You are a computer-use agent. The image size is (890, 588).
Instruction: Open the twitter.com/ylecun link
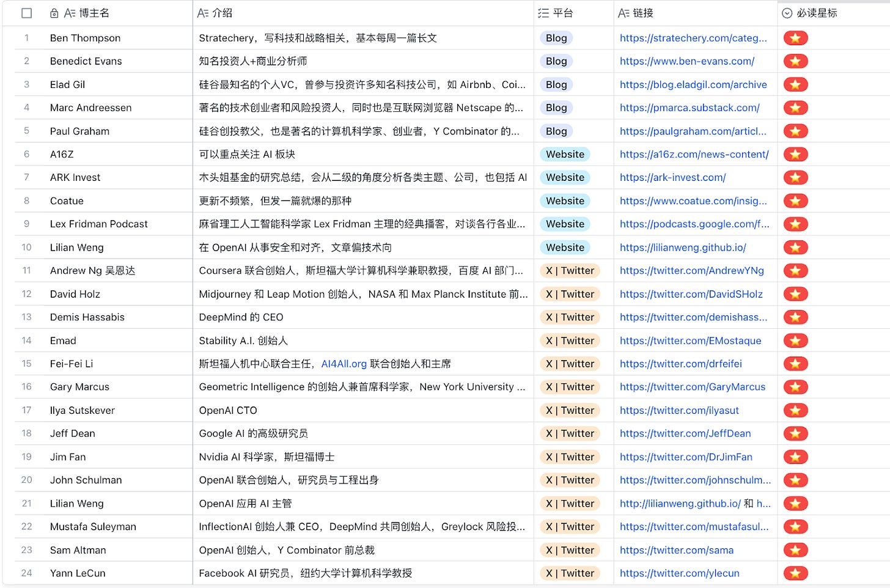click(x=680, y=573)
